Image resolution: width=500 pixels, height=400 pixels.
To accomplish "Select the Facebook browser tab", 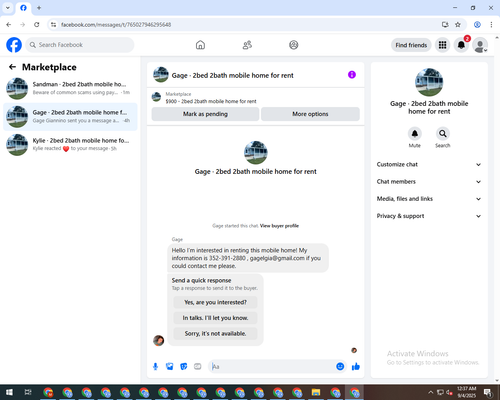I will pyautogui.click(x=23, y=8).
